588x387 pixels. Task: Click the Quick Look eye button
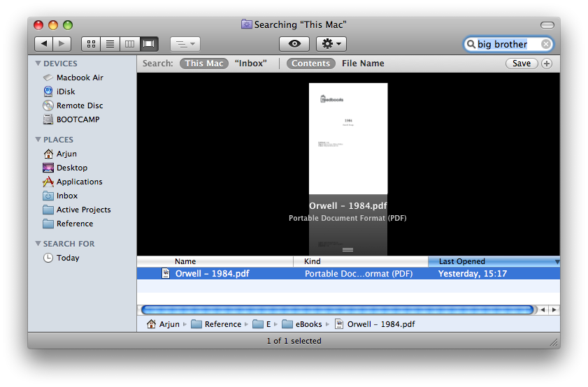(294, 44)
